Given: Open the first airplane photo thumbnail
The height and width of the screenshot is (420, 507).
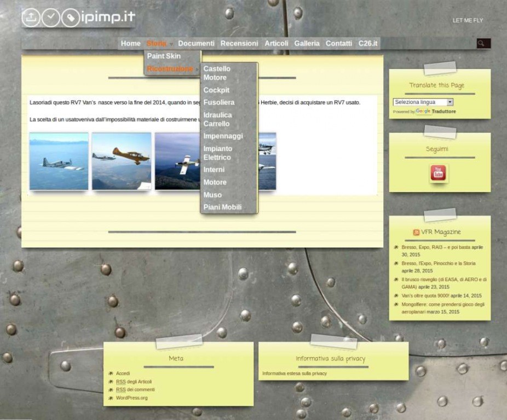Looking at the screenshot, I should (59, 161).
